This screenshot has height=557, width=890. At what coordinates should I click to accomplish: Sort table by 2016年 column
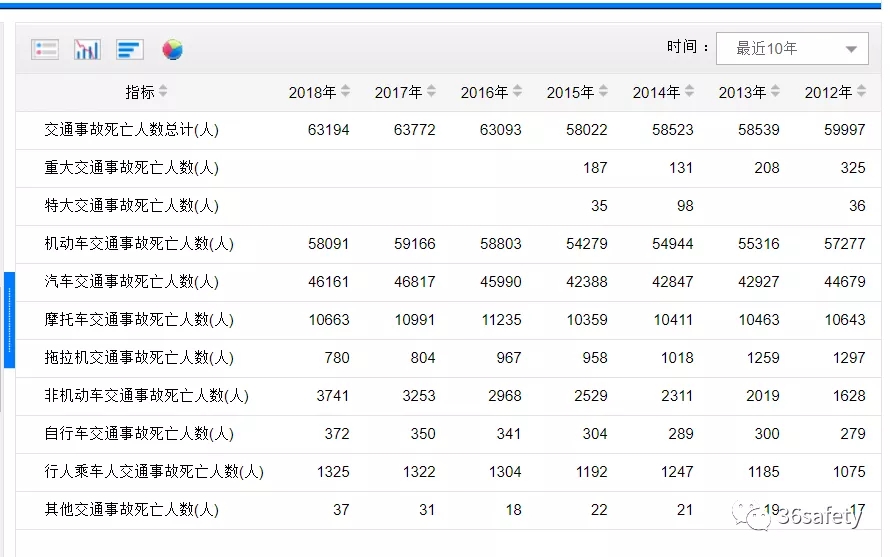pos(518,91)
